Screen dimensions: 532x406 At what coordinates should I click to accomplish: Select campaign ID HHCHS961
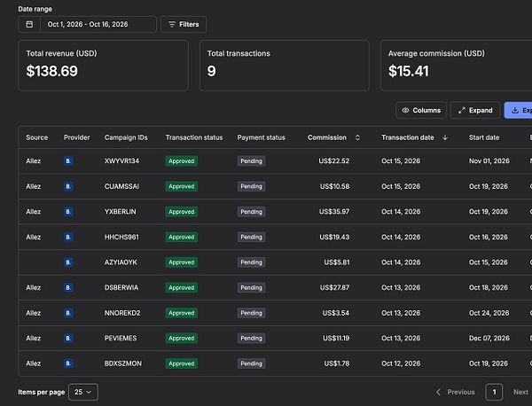121,237
